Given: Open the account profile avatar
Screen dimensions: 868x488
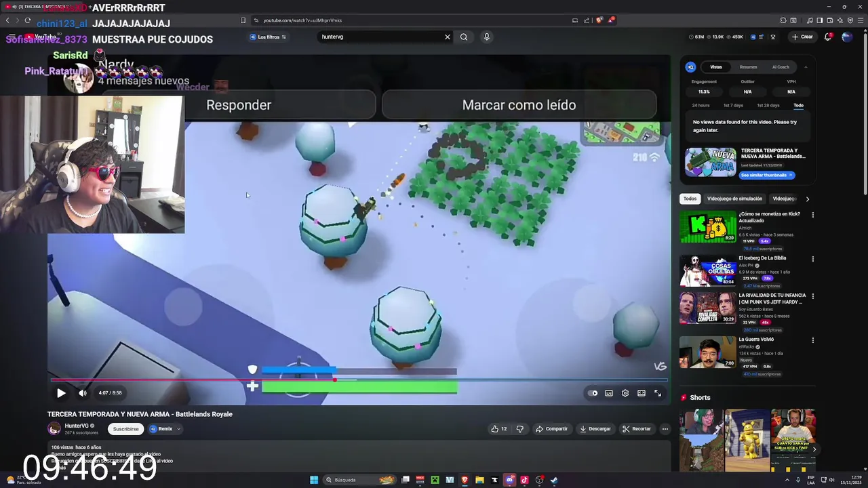Looking at the screenshot, I should coord(847,37).
